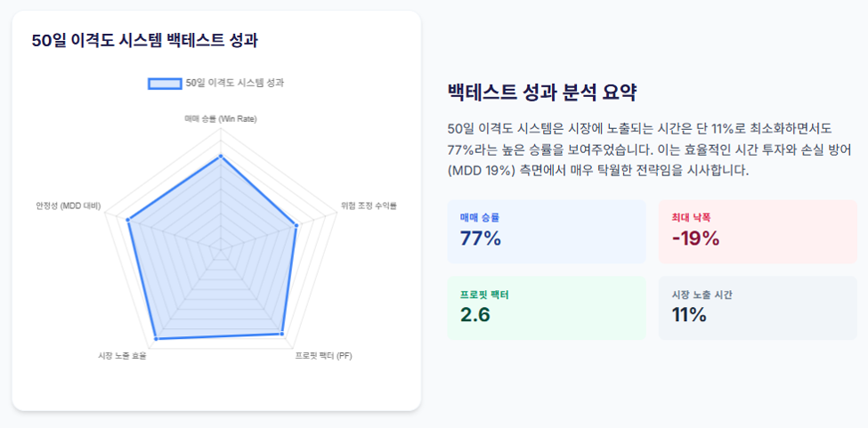Open the 프로핏 팩터 2.6 card

(x=547, y=308)
